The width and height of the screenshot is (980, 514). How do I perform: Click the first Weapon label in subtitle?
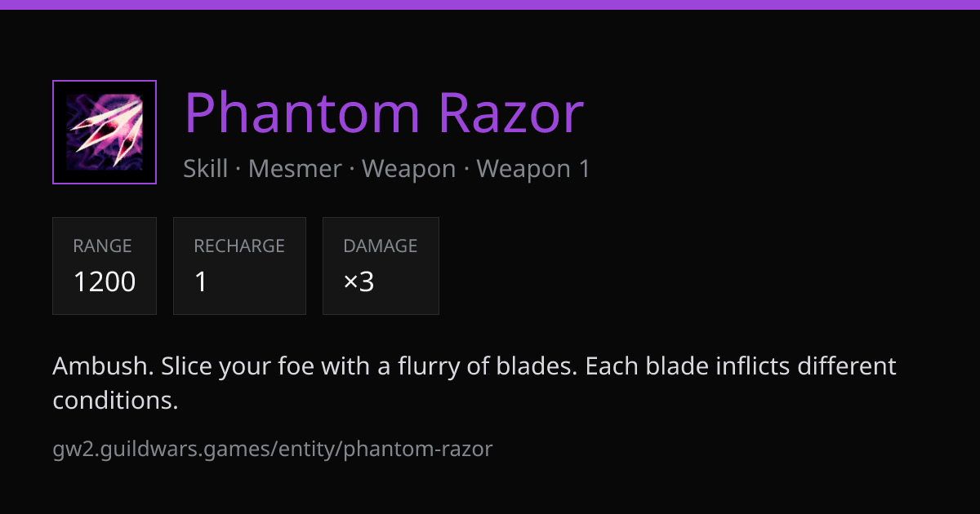pyautogui.click(x=409, y=169)
